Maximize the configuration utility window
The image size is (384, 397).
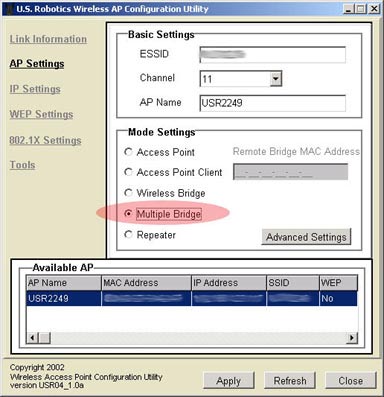tap(360, 9)
